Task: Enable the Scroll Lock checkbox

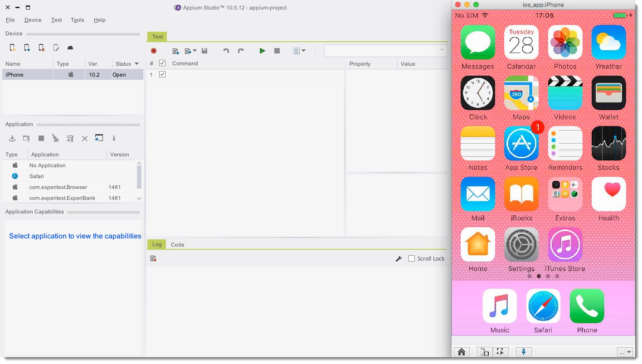Action: pyautogui.click(x=412, y=258)
